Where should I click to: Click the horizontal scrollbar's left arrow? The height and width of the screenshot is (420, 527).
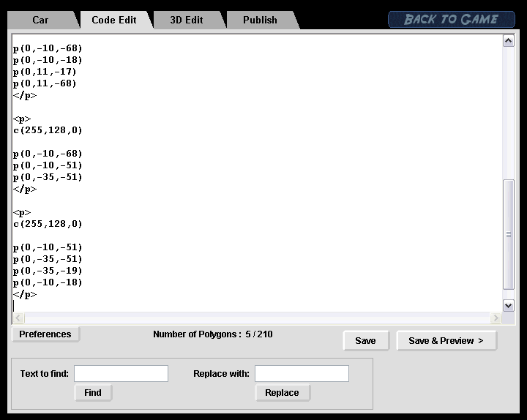click(18, 318)
